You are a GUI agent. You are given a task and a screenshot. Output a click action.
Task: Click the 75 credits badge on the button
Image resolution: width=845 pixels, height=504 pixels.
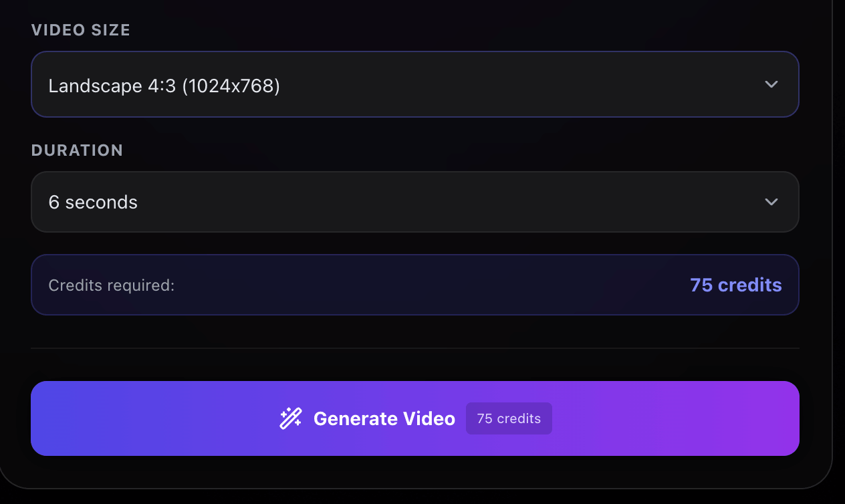click(509, 418)
